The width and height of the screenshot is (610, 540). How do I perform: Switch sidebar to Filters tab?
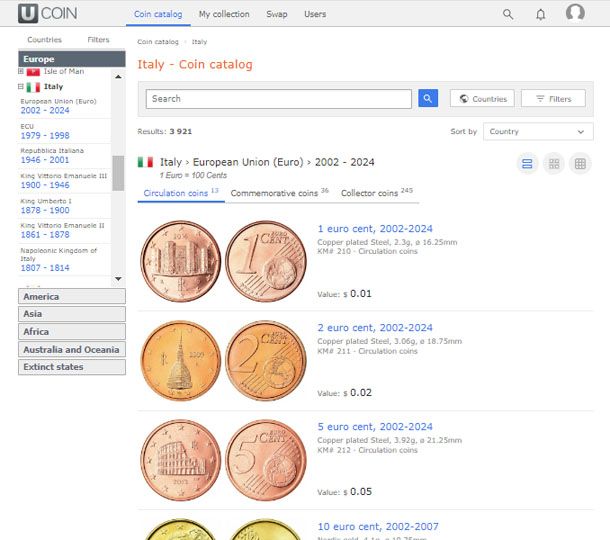pyautogui.click(x=98, y=40)
